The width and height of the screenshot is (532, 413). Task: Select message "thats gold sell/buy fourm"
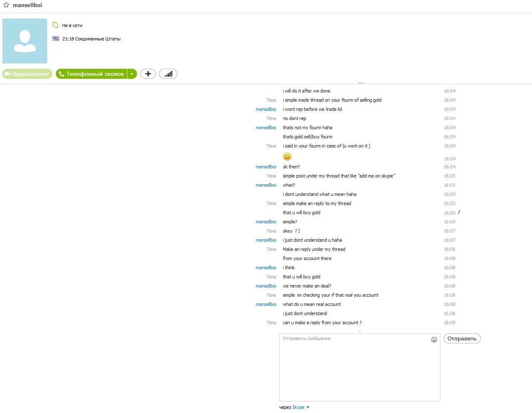pos(308,137)
